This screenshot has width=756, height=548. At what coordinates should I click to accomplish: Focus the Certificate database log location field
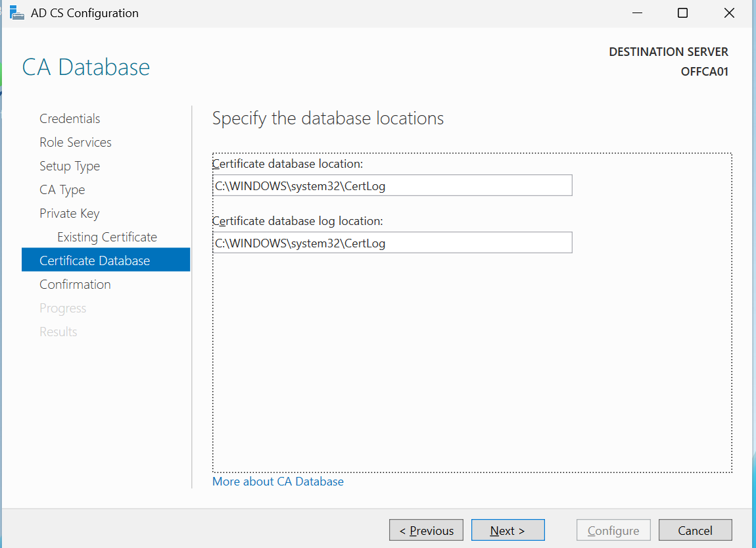[x=392, y=243]
